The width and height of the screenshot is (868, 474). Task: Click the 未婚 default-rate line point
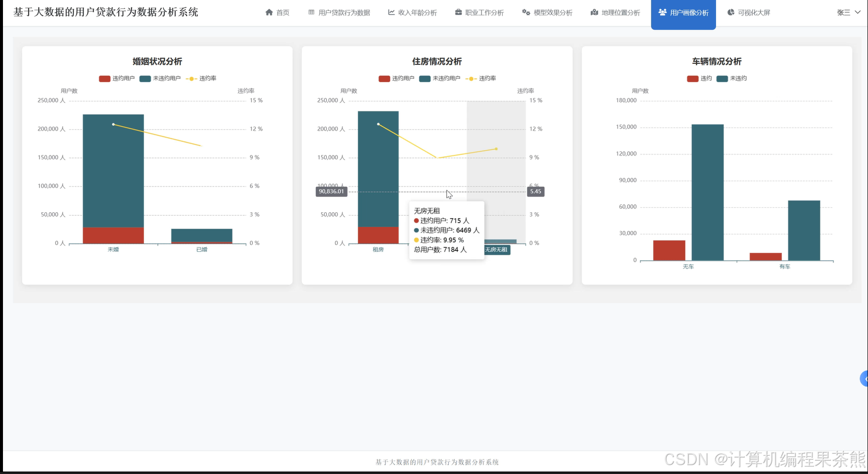pyautogui.click(x=113, y=124)
